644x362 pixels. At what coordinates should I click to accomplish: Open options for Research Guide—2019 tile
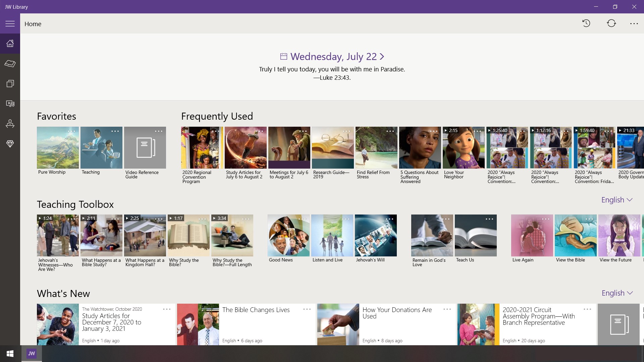click(346, 131)
